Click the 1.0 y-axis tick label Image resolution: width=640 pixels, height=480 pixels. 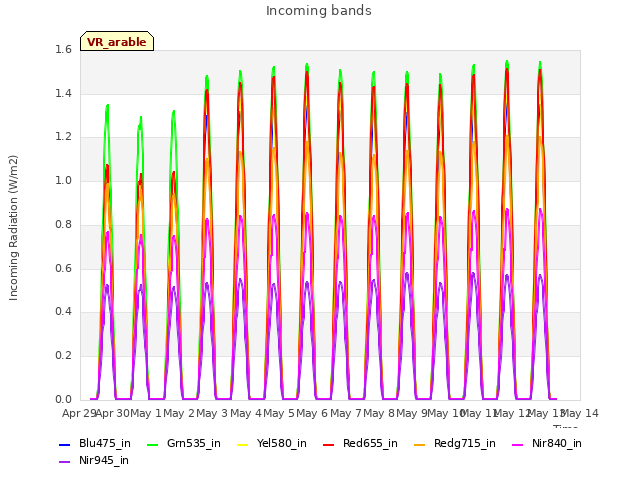[63, 180]
